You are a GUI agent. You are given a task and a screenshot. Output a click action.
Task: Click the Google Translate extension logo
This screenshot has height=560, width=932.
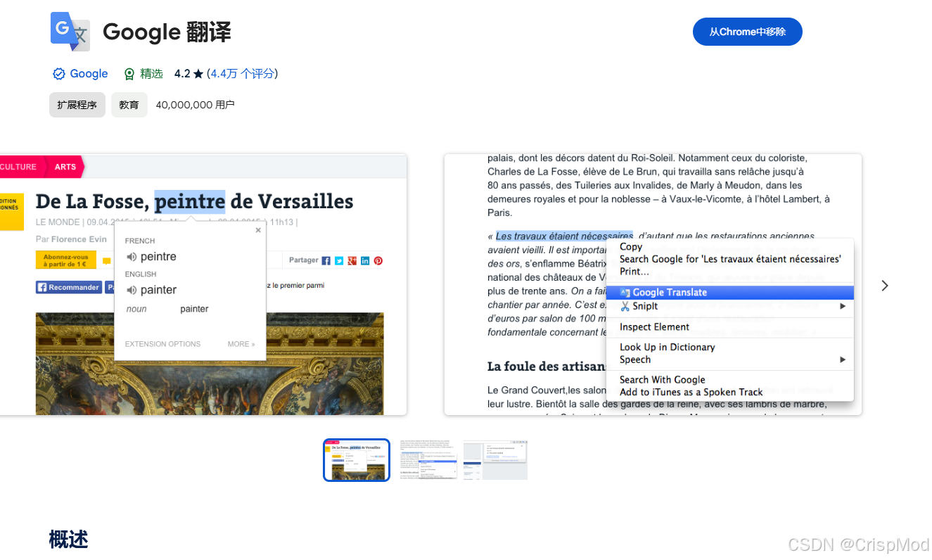coord(70,32)
